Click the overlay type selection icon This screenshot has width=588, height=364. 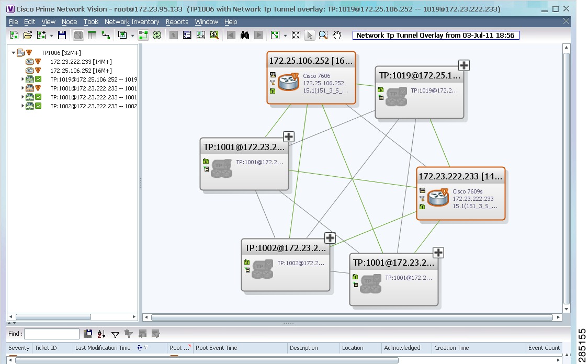(122, 35)
